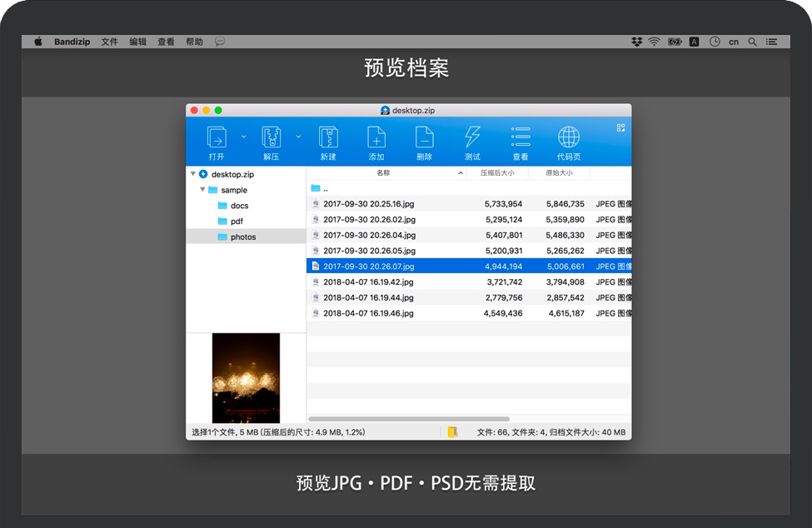
Task: Select the photos folder in the tree
Action: pos(246,237)
